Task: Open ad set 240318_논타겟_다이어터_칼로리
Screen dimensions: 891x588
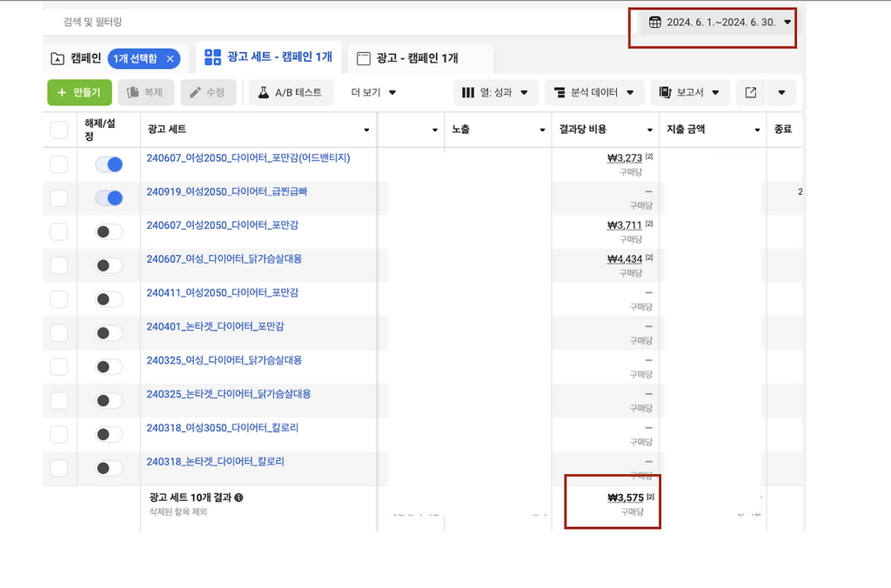Action: tap(216, 461)
